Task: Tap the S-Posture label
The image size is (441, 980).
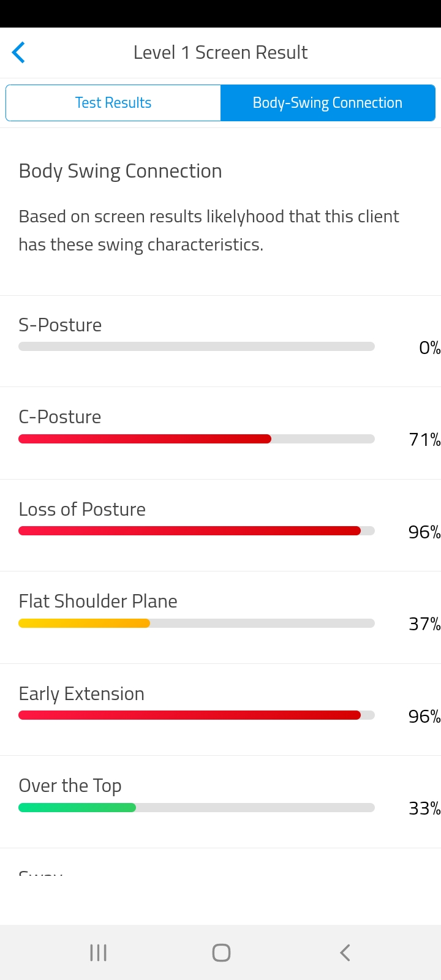Action: click(x=60, y=325)
